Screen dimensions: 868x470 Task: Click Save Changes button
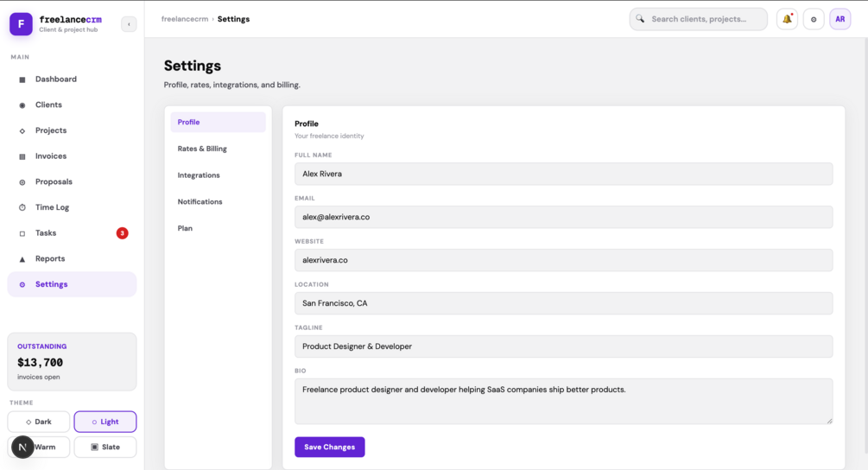329,447
